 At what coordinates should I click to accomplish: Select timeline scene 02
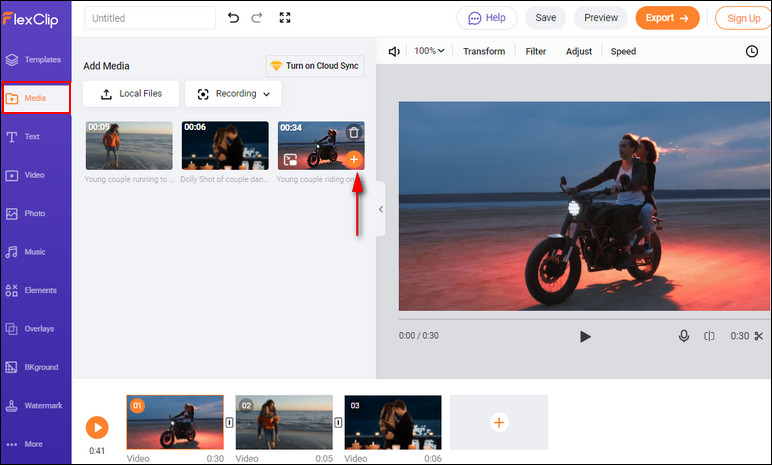point(284,422)
